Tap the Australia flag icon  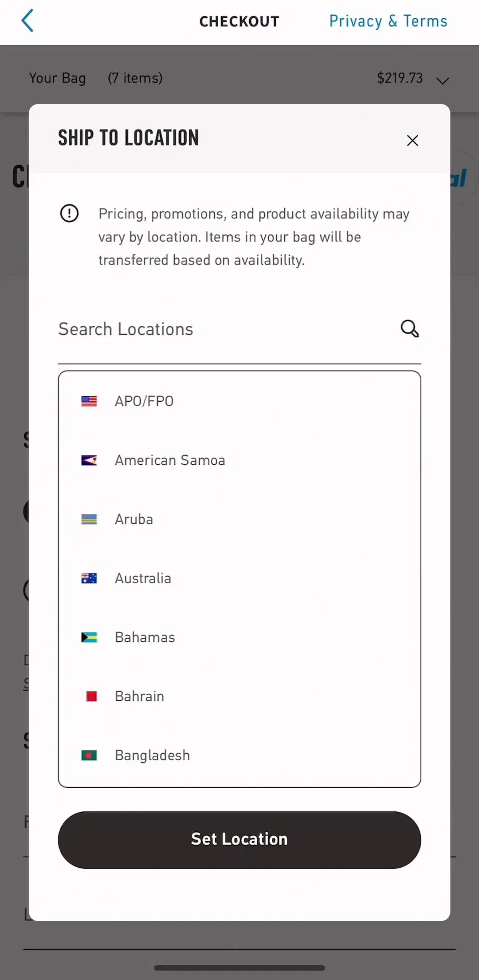coord(89,578)
